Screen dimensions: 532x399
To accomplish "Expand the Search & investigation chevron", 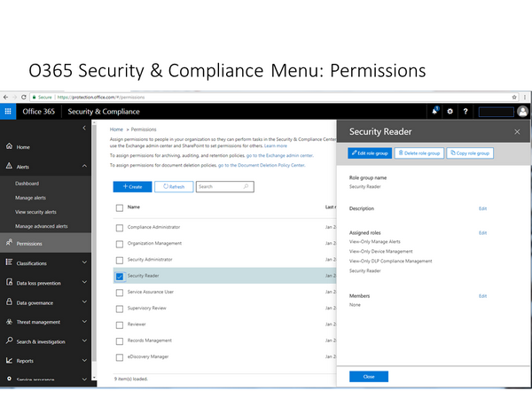I will click(84, 340).
